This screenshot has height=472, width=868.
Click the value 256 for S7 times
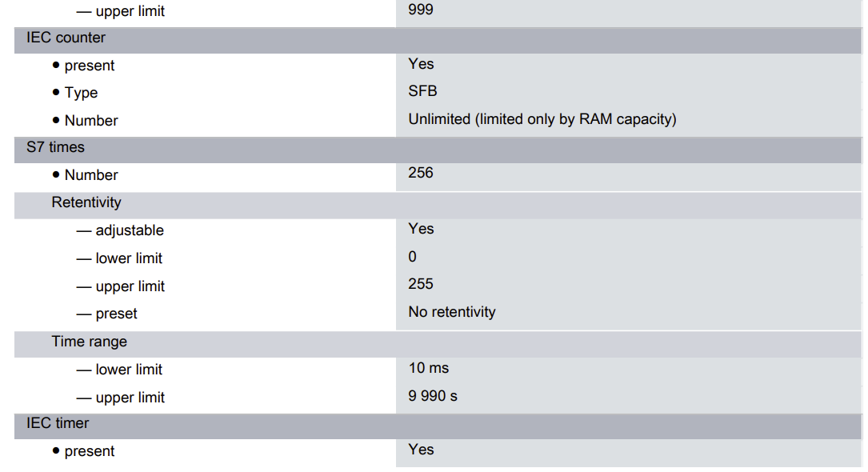(x=421, y=173)
